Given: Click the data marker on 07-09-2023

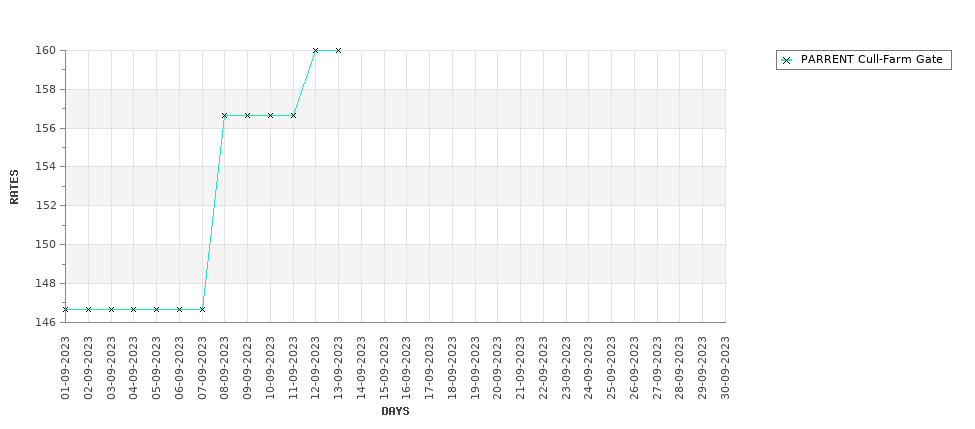Looking at the screenshot, I should click(202, 309).
